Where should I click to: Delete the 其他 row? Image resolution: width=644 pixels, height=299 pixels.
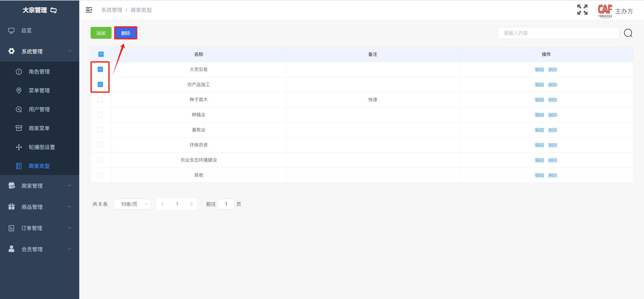(x=553, y=175)
